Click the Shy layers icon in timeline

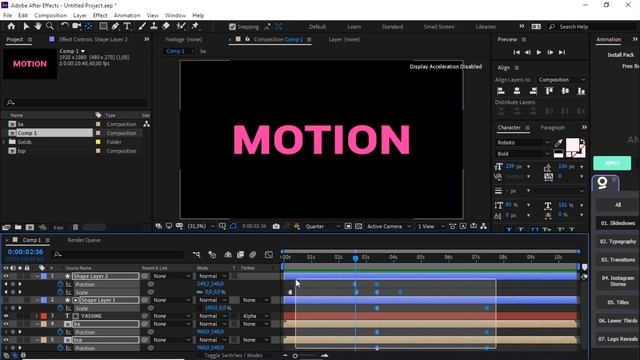(x=228, y=255)
